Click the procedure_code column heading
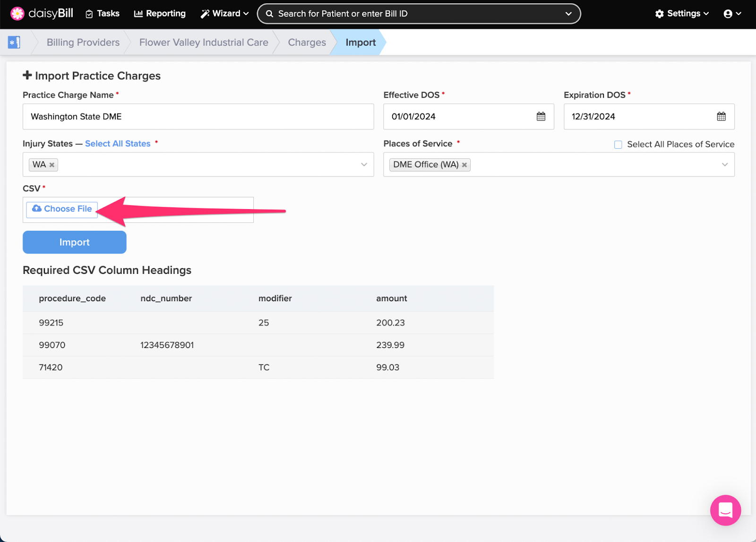Screen dimensions: 756x542 pos(72,298)
